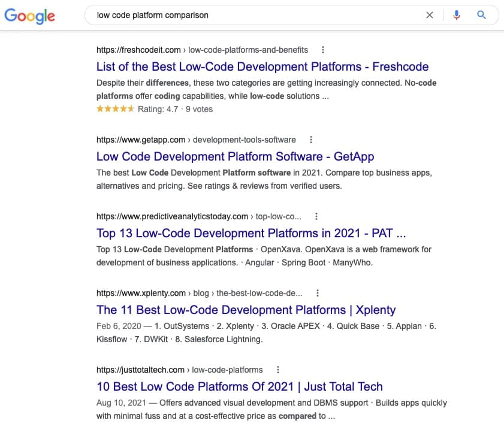Open the three-dot menu for the xplenty.com result
The height and width of the screenshot is (432, 504).
click(x=317, y=293)
